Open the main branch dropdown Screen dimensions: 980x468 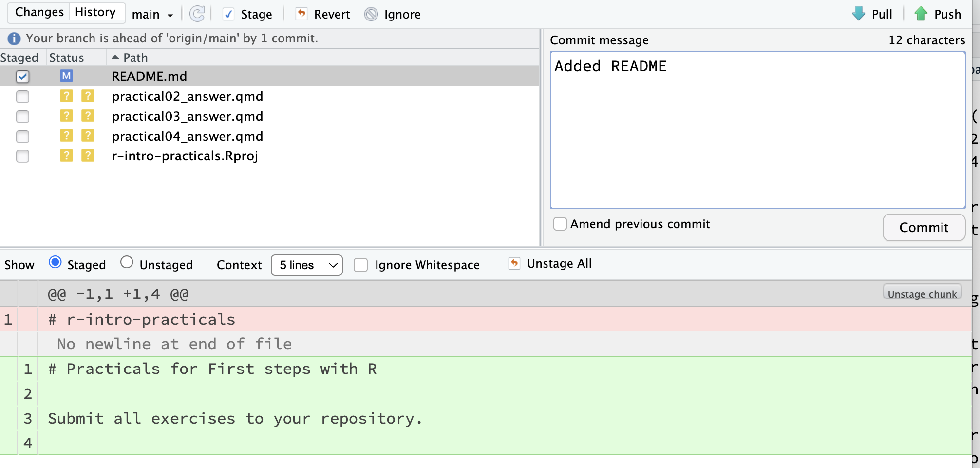point(152,15)
